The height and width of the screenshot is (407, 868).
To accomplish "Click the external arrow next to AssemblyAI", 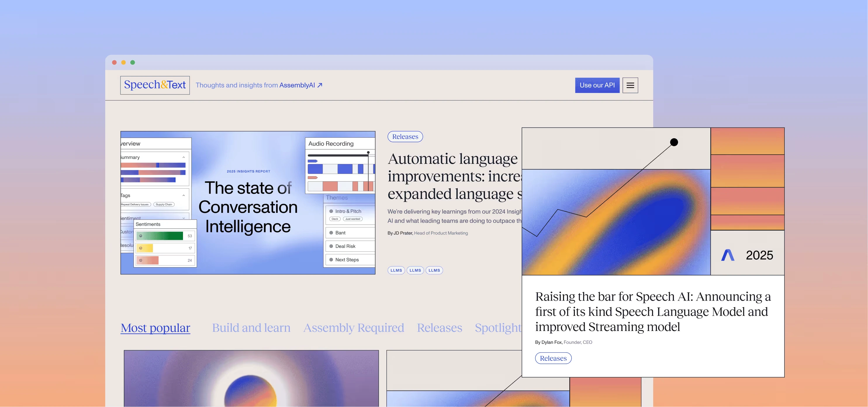I will 320,85.
